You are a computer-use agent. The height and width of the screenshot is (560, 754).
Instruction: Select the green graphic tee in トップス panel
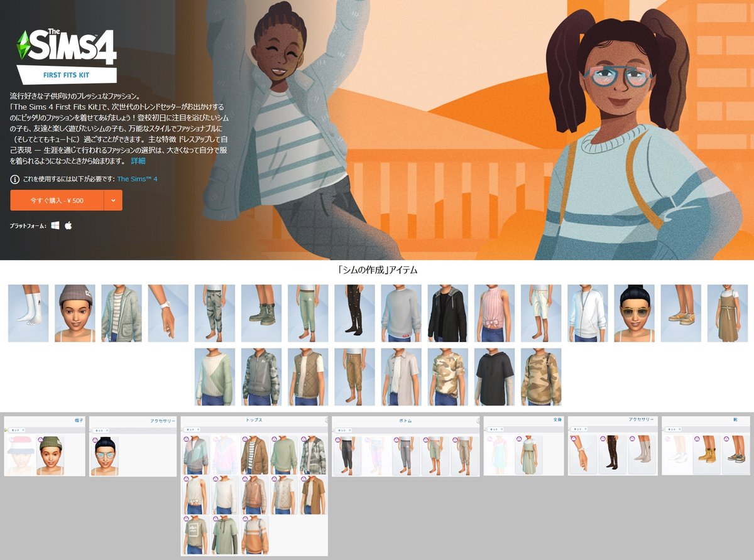point(196,535)
